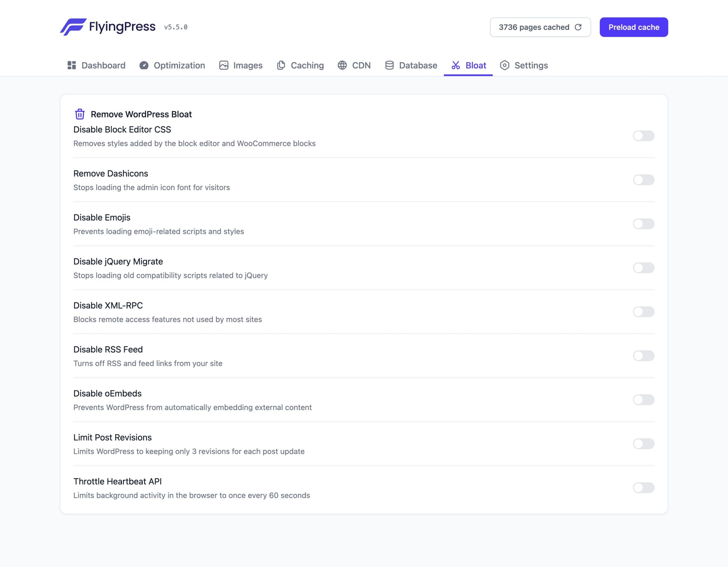This screenshot has width=728, height=567.
Task: Click the Disable XML-RPC title
Action: 108,305
